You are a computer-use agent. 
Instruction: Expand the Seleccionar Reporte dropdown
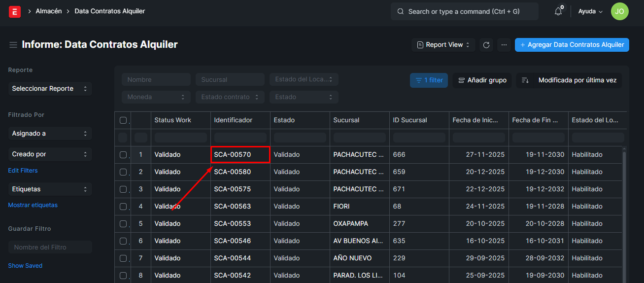[50, 89]
